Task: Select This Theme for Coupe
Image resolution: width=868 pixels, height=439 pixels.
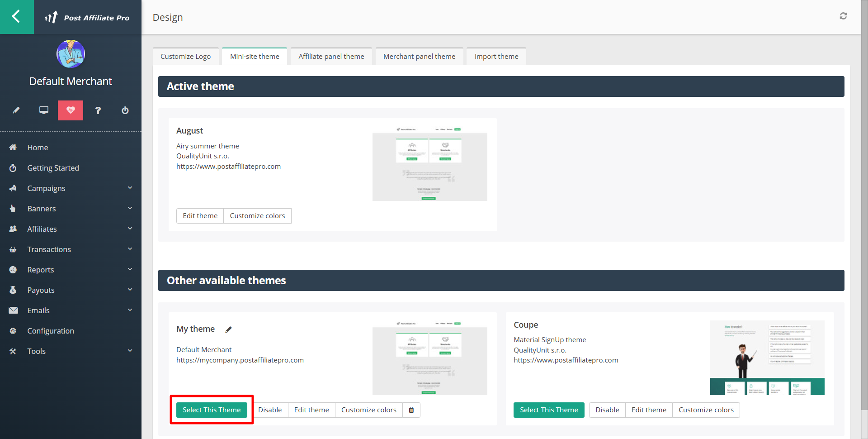Action: click(549, 410)
